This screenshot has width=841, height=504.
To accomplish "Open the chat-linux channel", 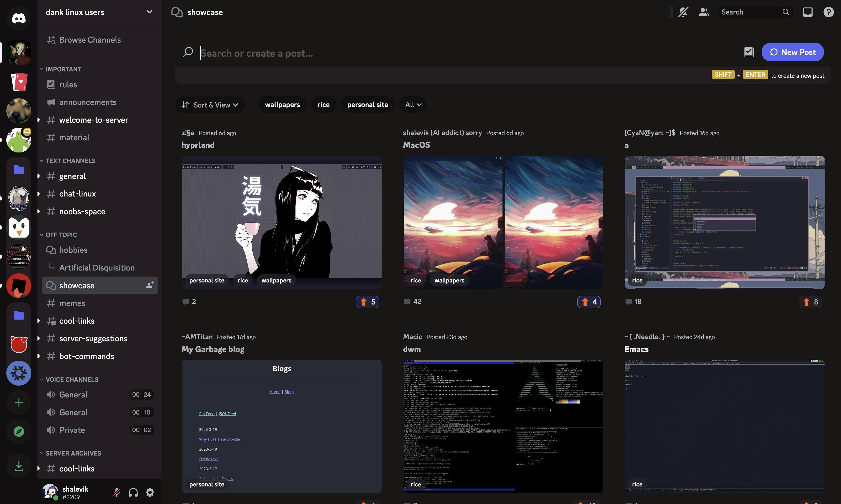I will click(100, 194).
